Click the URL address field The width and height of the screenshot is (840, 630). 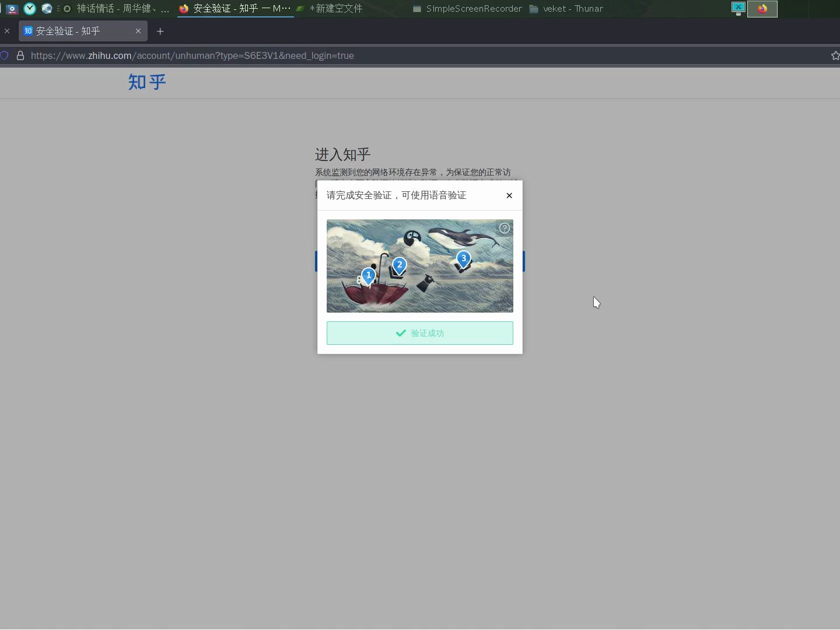420,55
